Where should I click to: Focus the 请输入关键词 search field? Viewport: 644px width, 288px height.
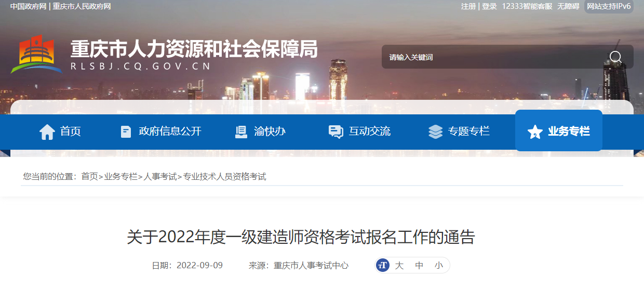point(493,57)
